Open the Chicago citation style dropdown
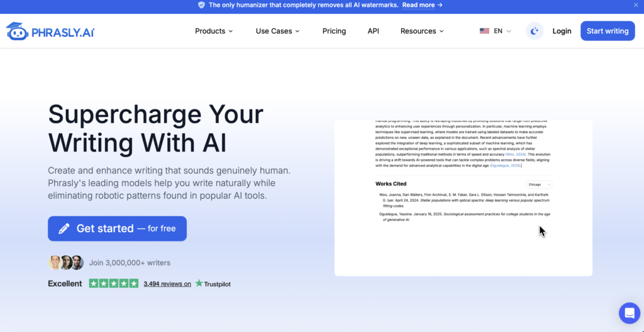This screenshot has width=644, height=332. pyautogui.click(x=539, y=184)
